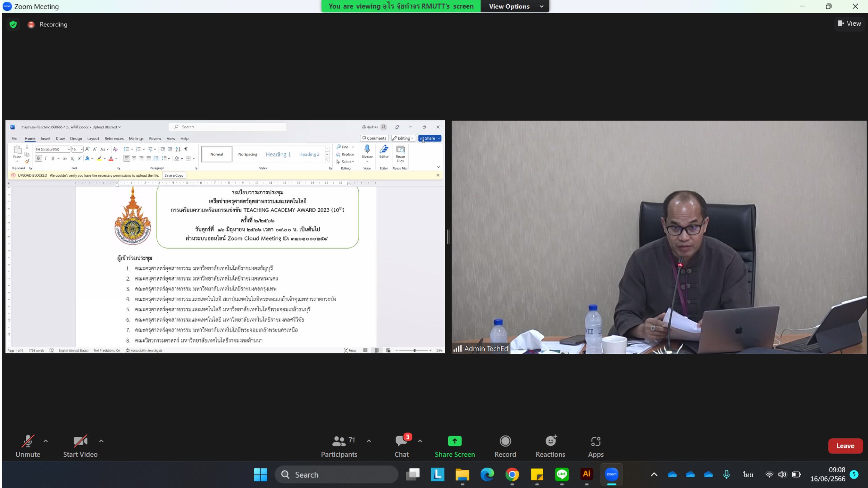Open video options arrow next to Start Video
This screenshot has height=488, width=868.
101,441
